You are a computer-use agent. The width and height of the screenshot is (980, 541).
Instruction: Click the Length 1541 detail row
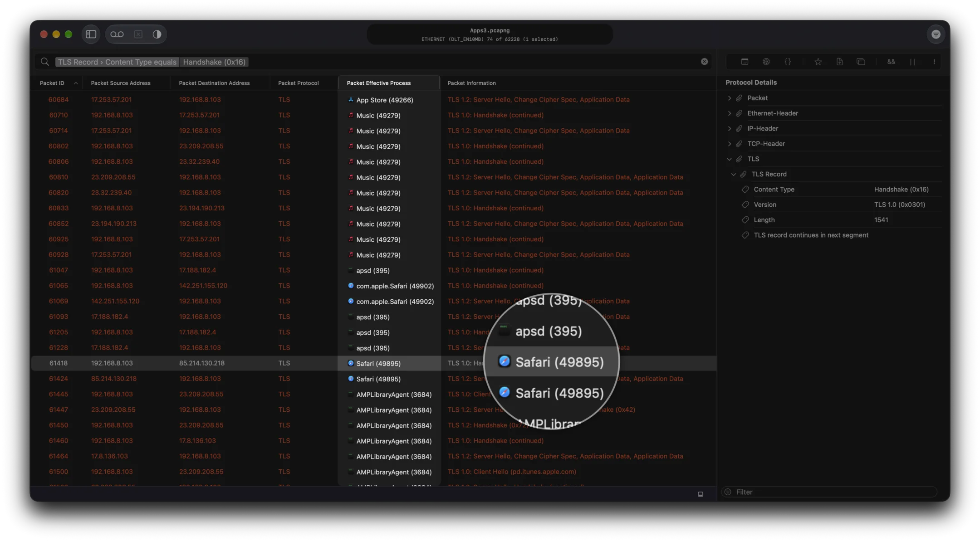click(841, 220)
